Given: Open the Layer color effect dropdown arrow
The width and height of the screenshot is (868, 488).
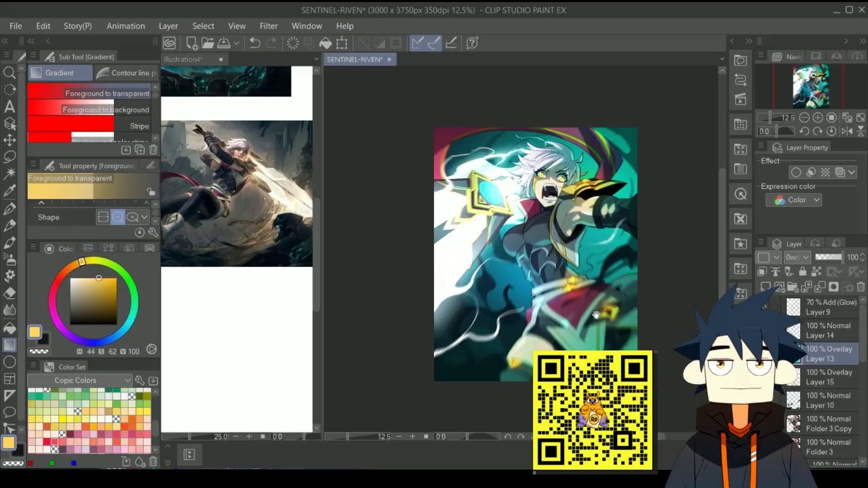Looking at the screenshot, I should 851,172.
